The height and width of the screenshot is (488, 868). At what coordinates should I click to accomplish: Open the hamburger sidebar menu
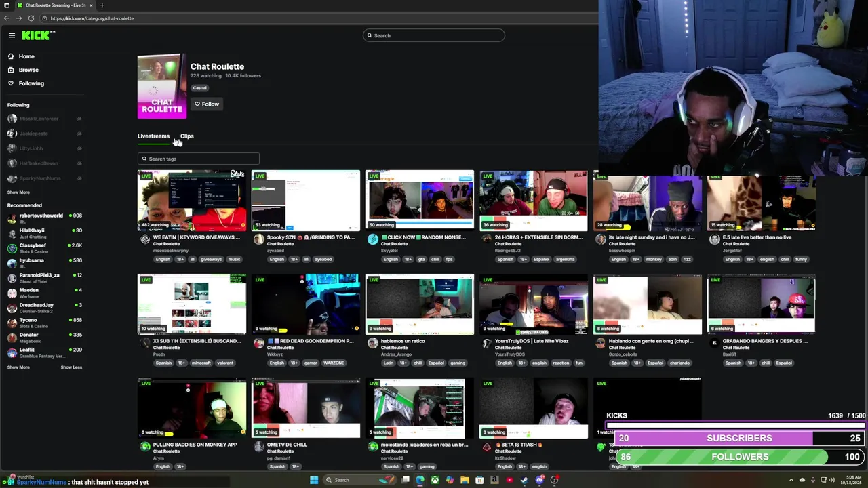12,35
